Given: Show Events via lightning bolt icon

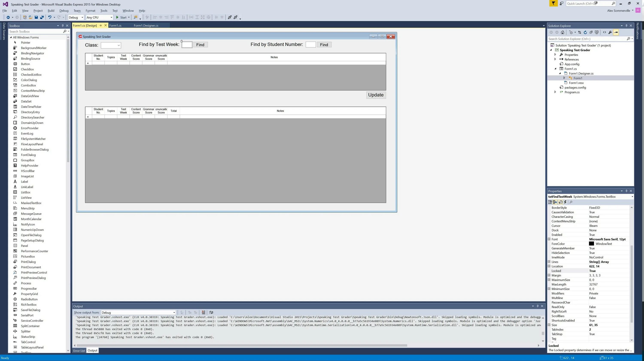Looking at the screenshot, I should (565, 202).
